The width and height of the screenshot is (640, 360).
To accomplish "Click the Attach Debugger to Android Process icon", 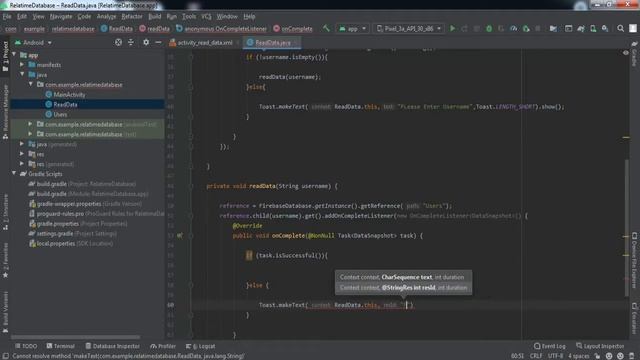I will coord(526,29).
